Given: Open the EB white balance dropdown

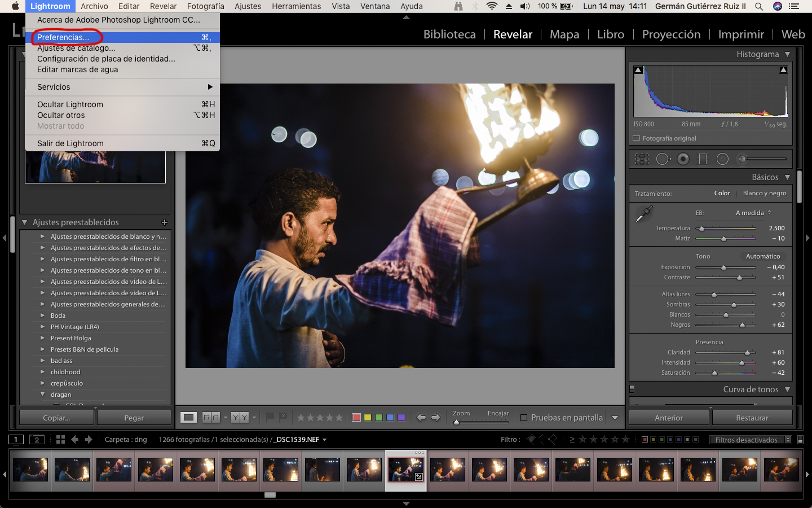Looking at the screenshot, I should (753, 213).
